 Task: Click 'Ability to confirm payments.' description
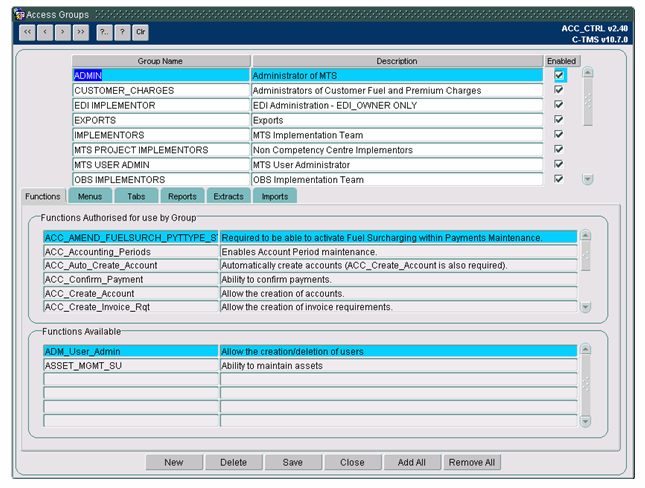tap(399, 279)
